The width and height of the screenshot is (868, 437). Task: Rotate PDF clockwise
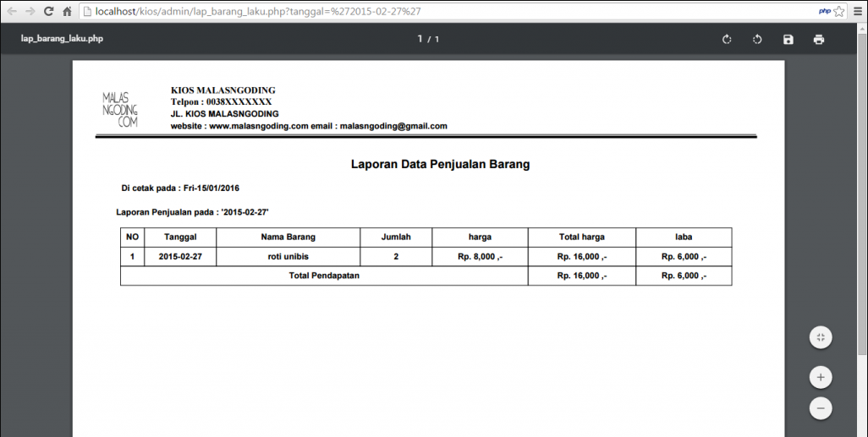pos(727,39)
